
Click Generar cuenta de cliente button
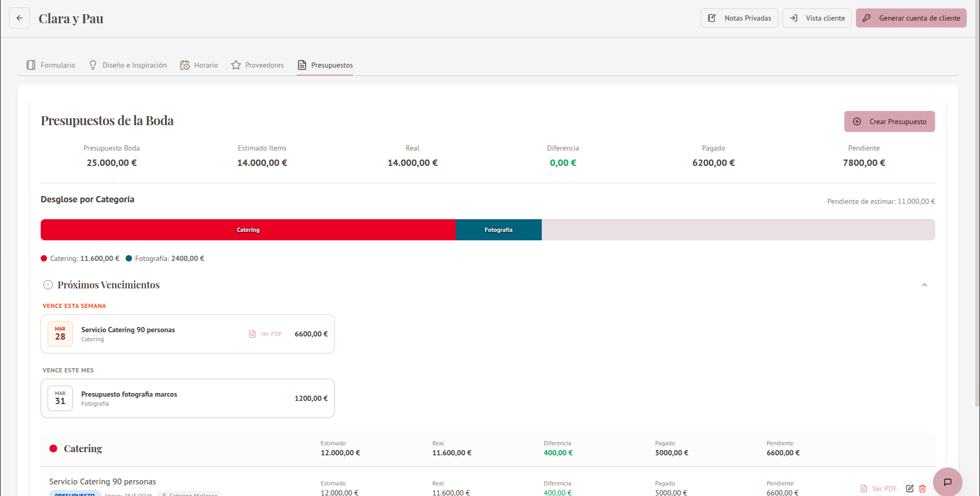(911, 18)
